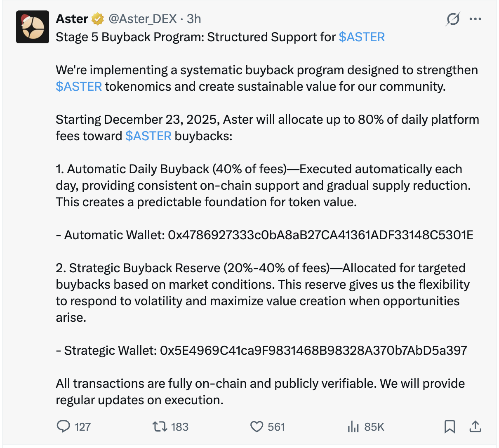Bookmark this Aster post
The image size is (499, 448).
coord(450,426)
